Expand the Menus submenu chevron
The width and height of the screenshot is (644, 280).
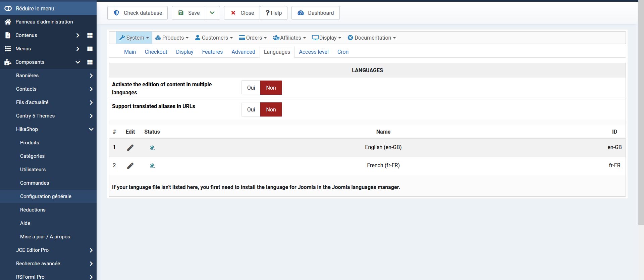(x=78, y=49)
